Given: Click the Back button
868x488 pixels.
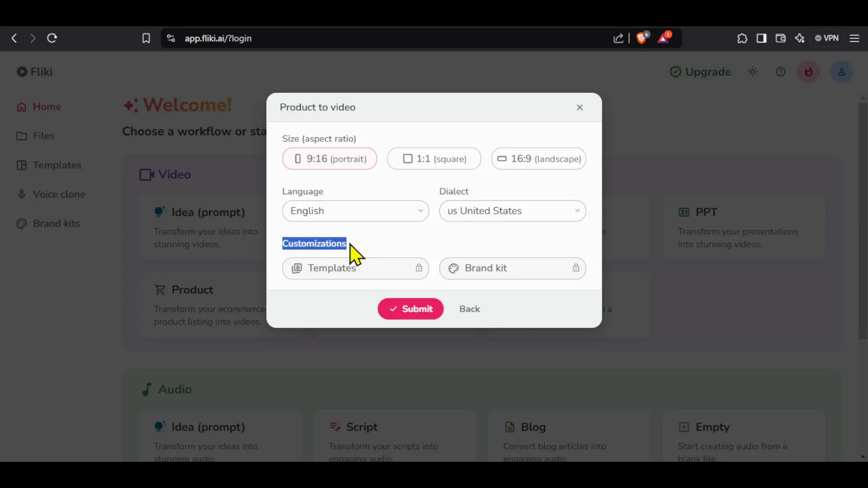Looking at the screenshot, I should pyautogui.click(x=469, y=309).
